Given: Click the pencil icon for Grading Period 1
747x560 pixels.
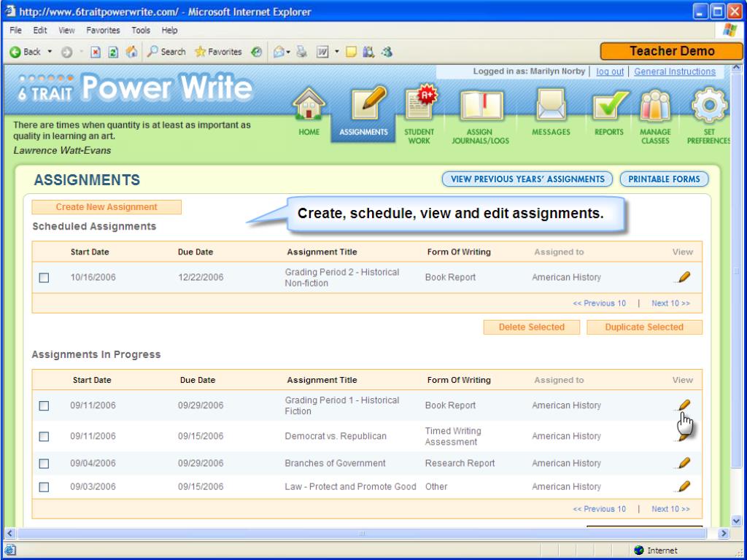Looking at the screenshot, I should [x=684, y=405].
